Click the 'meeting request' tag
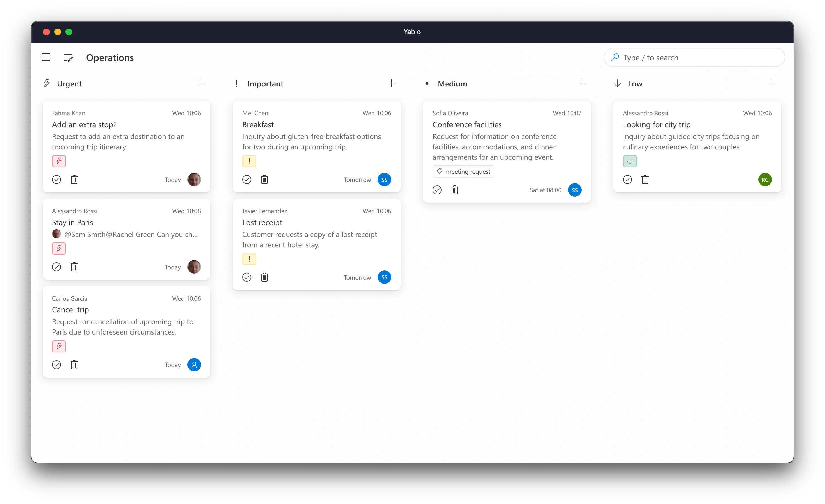The height and width of the screenshot is (504, 825). pos(463,172)
